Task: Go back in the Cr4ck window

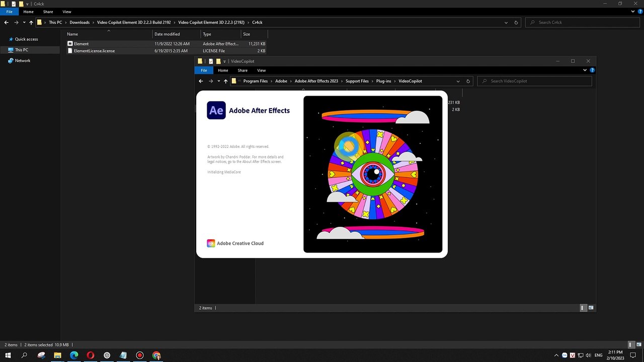Action: point(6,23)
